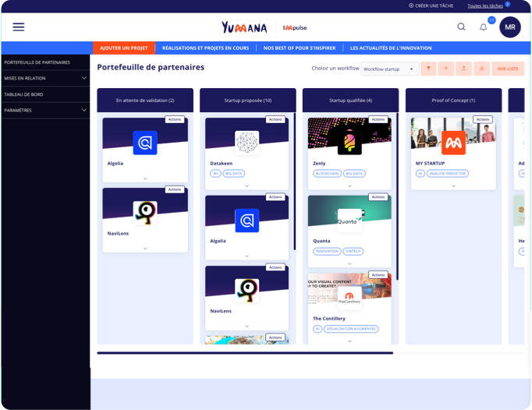Click NaviLens logo in Startup proposée column
532x410 pixels.
(x=247, y=291)
